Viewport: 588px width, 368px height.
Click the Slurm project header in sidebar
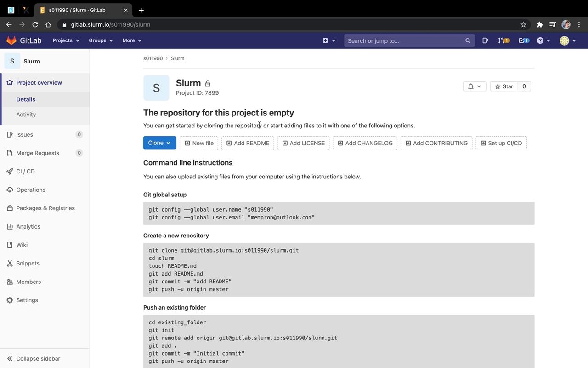[x=45, y=61]
